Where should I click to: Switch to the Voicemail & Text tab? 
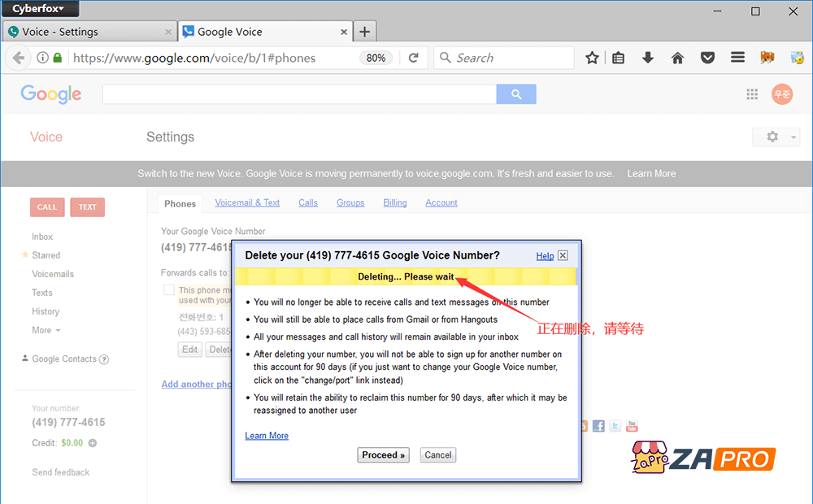(247, 202)
